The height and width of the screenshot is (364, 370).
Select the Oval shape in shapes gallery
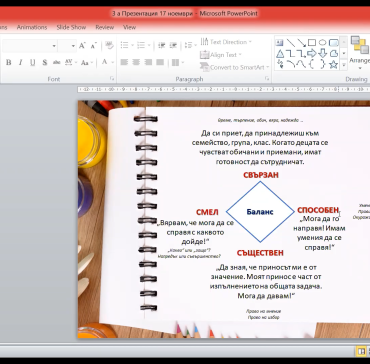coord(322,42)
